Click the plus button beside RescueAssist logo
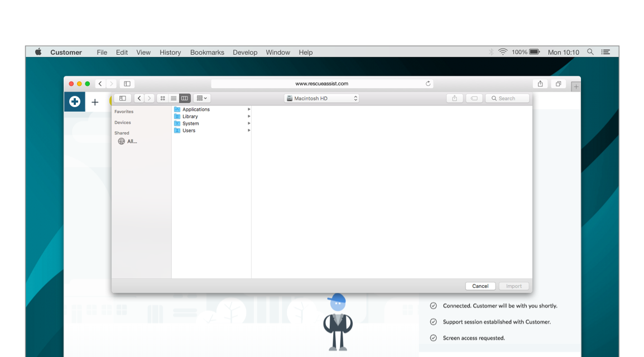The width and height of the screenshot is (644, 357). (95, 102)
